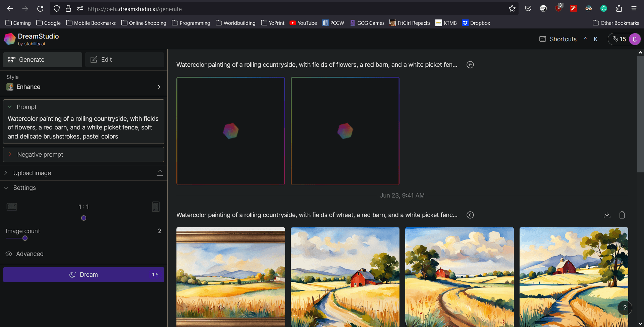Select the portrait aspect ratio icon
The width and height of the screenshot is (644, 327).
156,207
